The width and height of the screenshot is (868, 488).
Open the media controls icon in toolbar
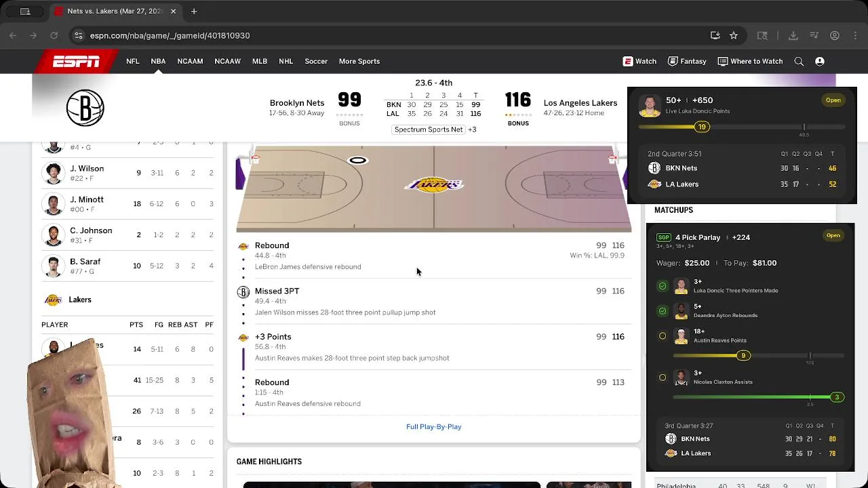tap(814, 35)
